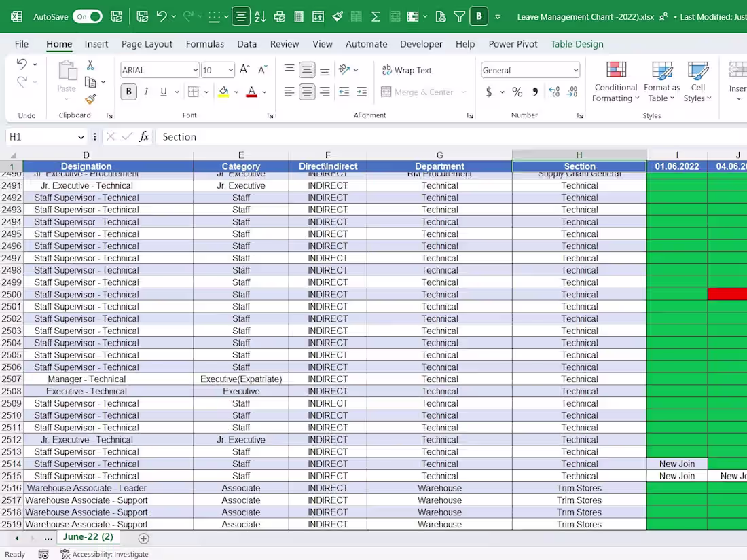Apply italic formatting to the selection

[146, 92]
